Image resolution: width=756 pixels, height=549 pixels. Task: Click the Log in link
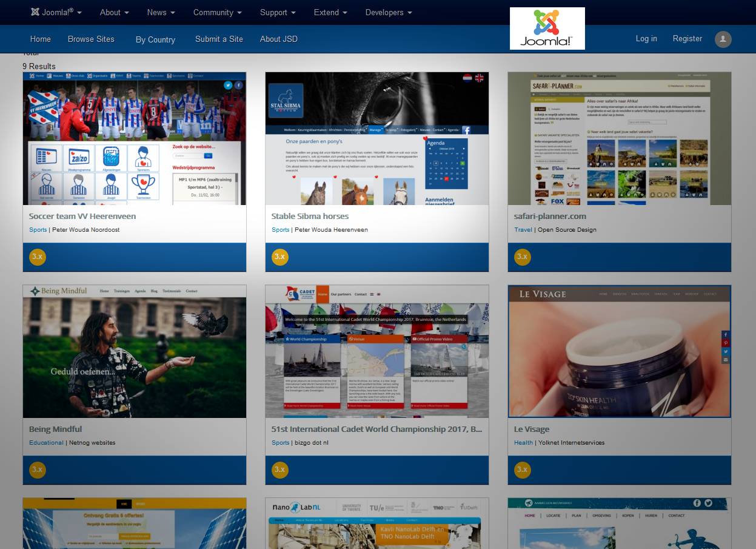click(x=646, y=38)
